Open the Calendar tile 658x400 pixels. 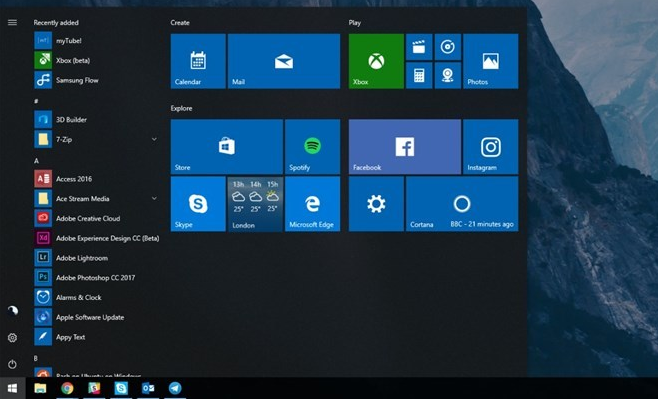coord(198,61)
